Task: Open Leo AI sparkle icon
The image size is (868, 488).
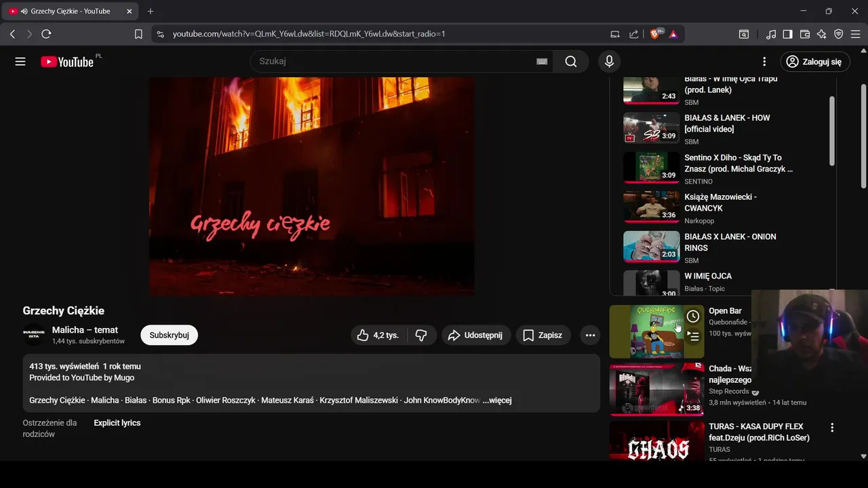Action: point(822,34)
